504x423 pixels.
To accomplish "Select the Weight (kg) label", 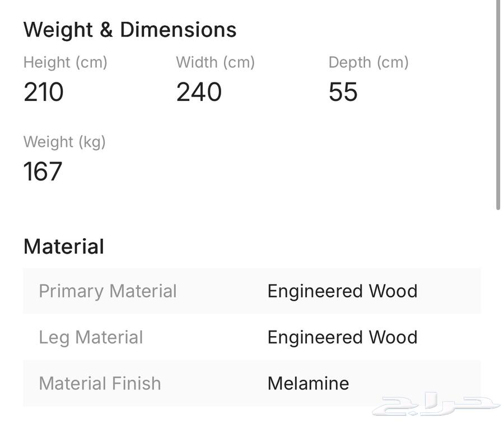I will (64, 142).
